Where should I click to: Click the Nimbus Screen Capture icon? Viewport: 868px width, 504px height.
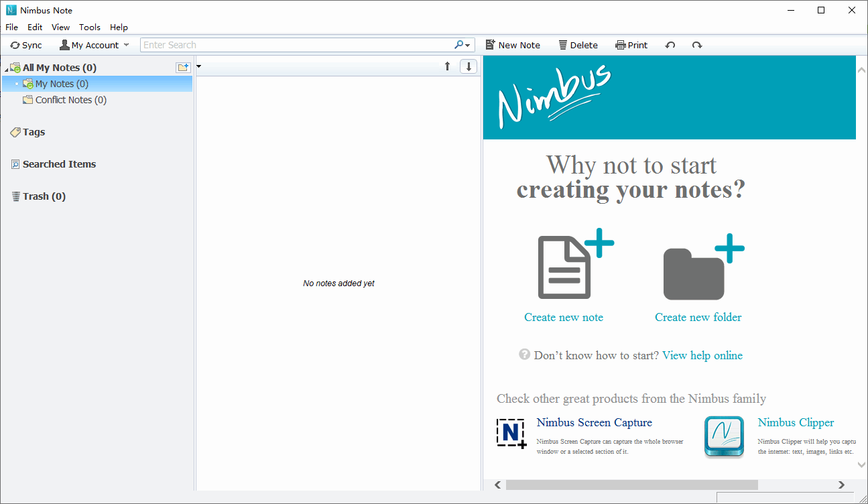(x=511, y=434)
